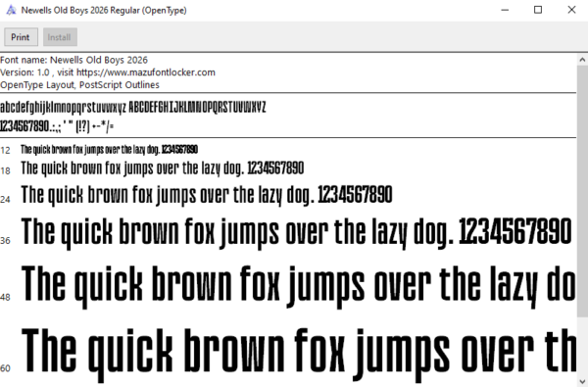Click the 'Font name: Newells Old Boys 2026' line
588x387 pixels.
pyautogui.click(x=73, y=60)
